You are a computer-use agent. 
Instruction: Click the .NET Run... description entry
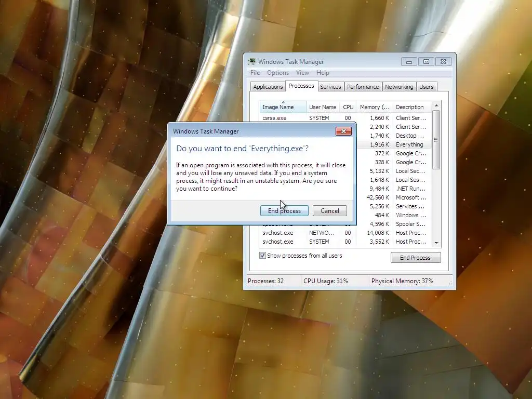click(x=410, y=189)
